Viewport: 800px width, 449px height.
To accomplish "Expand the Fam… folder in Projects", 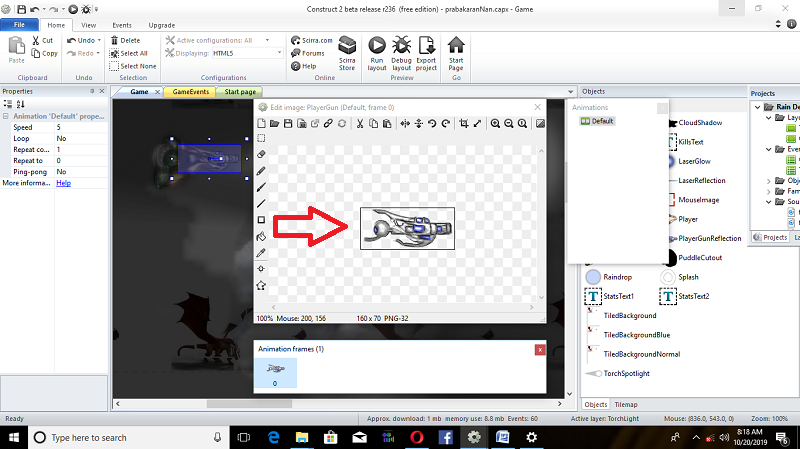I will pyautogui.click(x=769, y=191).
